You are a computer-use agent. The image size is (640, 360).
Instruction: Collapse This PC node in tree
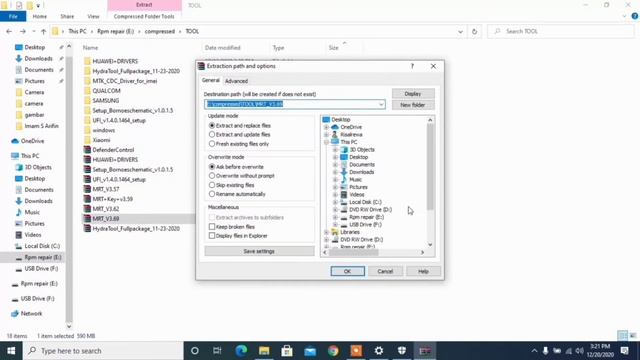(326, 142)
